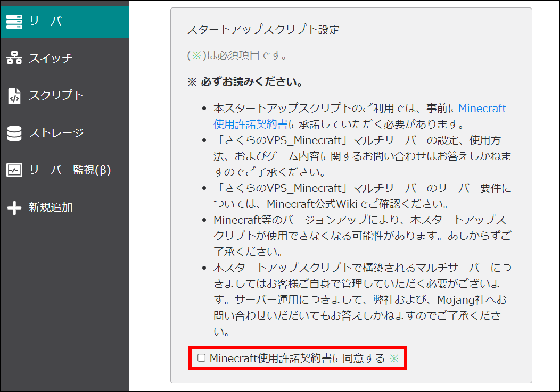Click the スイッチ network switch icon
This screenshot has height=392, width=560.
(14, 59)
